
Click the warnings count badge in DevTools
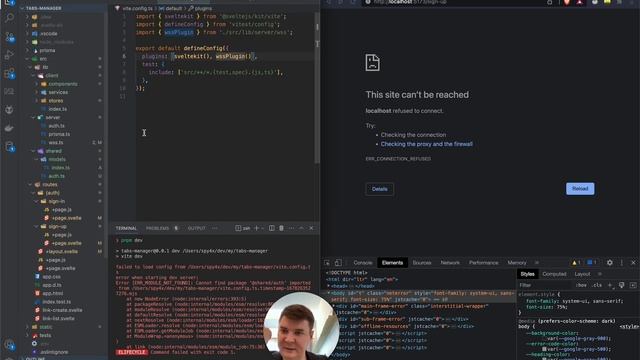pos(576,262)
